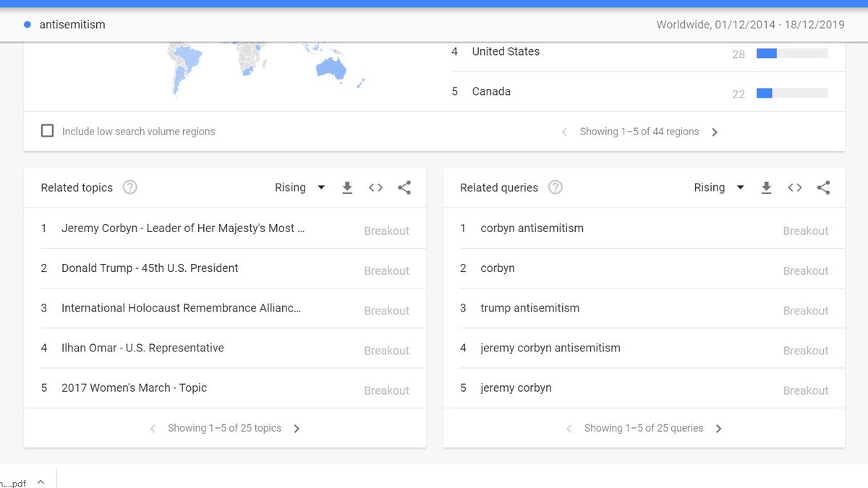Image resolution: width=868 pixels, height=488 pixels.
Task: Expand the downloaded pdf options chevron
Action: click(x=41, y=482)
